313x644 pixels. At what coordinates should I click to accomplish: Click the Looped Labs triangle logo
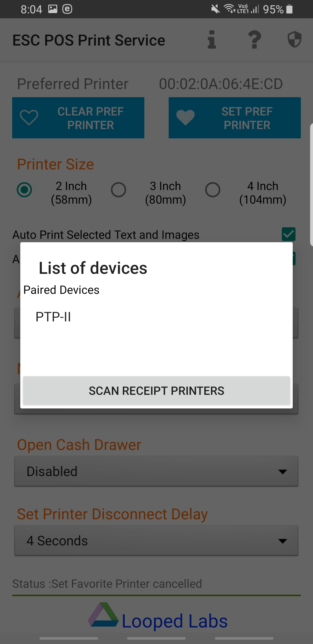coord(103,614)
